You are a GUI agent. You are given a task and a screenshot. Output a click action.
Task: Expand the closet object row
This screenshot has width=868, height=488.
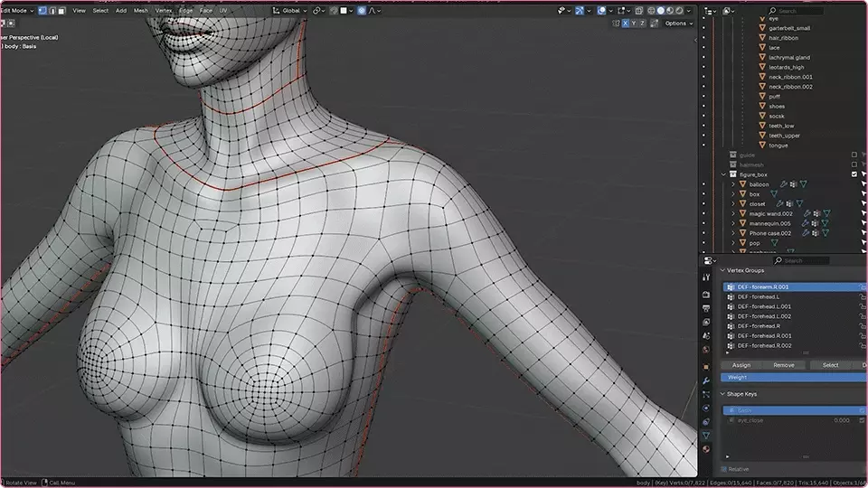733,203
